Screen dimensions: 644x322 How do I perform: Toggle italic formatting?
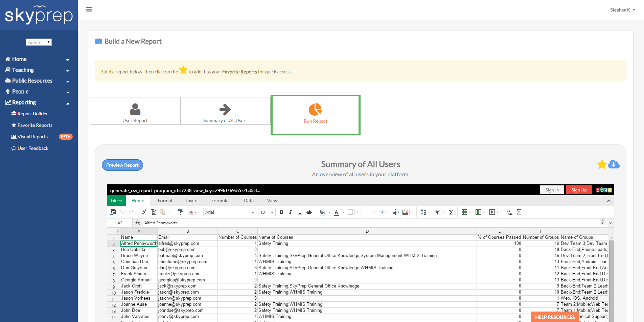tap(291, 212)
